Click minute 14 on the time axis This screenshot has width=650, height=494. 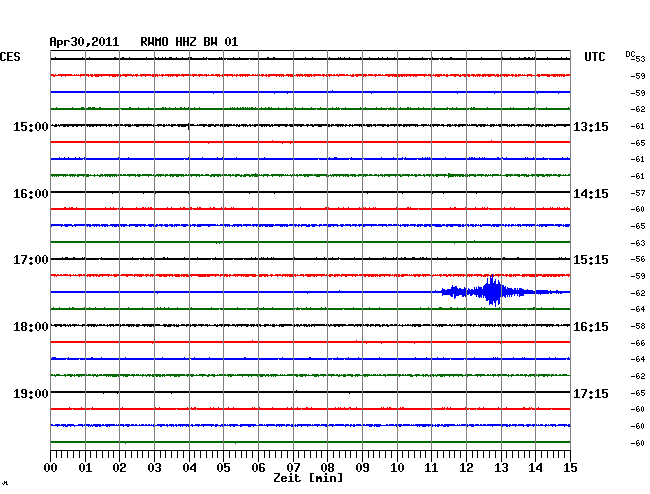point(536,467)
